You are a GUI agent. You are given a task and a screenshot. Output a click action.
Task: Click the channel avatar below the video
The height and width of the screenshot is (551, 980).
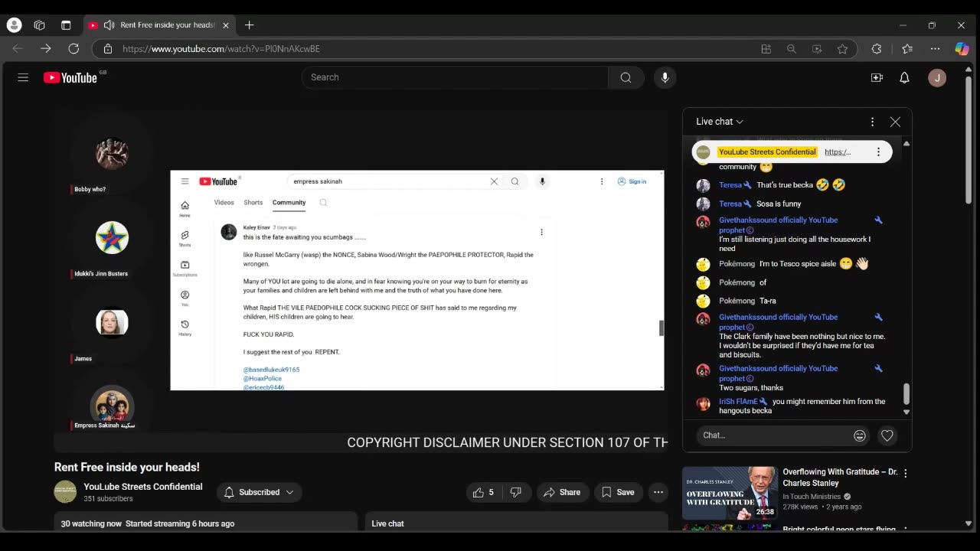(65, 492)
